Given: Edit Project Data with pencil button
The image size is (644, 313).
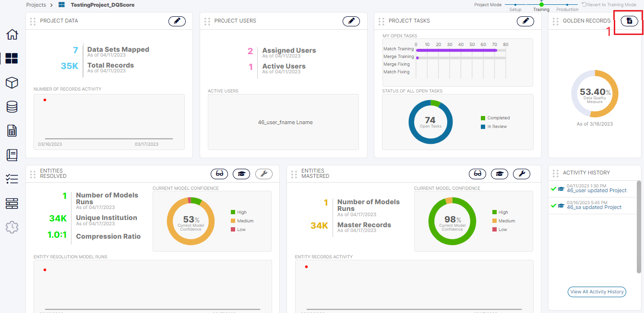Looking at the screenshot, I should pyautogui.click(x=177, y=21).
